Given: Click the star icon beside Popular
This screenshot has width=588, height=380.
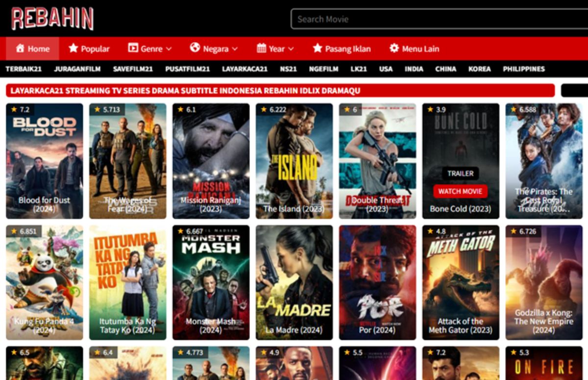Looking at the screenshot, I should 73,48.
